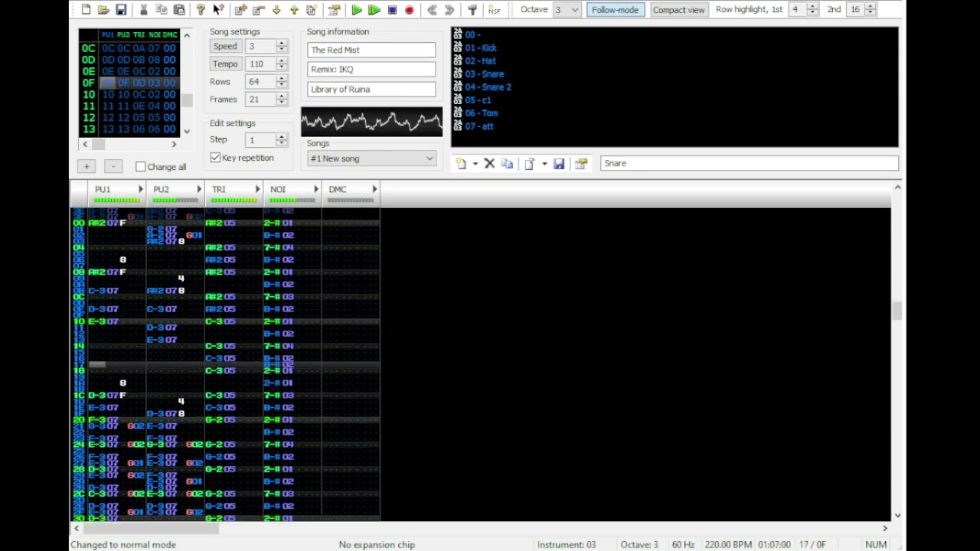Clone the selected instrument
980x551 pixels.
[x=507, y=164]
